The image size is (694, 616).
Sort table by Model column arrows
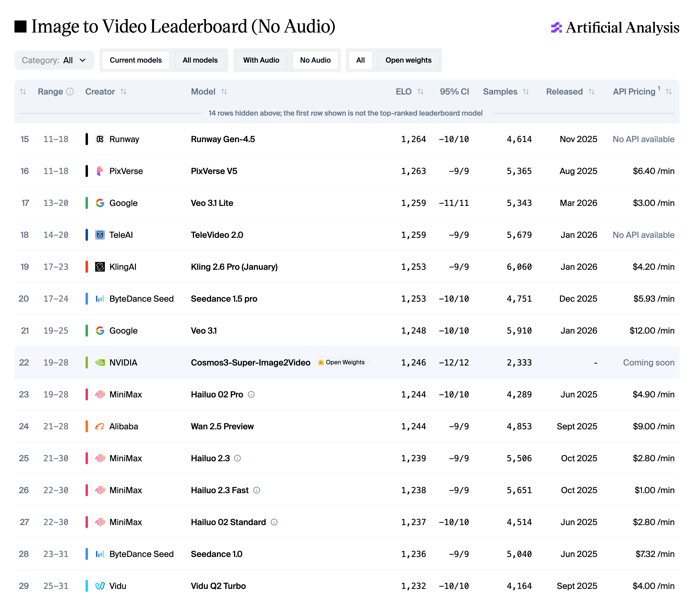coord(224,92)
